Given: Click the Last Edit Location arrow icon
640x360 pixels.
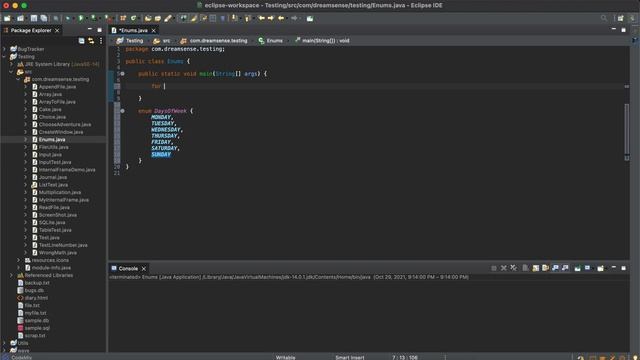Looking at the screenshot, I should [262, 18].
